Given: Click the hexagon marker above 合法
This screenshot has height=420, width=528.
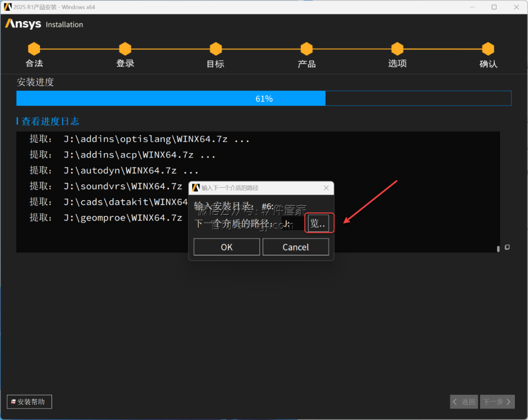Looking at the screenshot, I should click(34, 49).
